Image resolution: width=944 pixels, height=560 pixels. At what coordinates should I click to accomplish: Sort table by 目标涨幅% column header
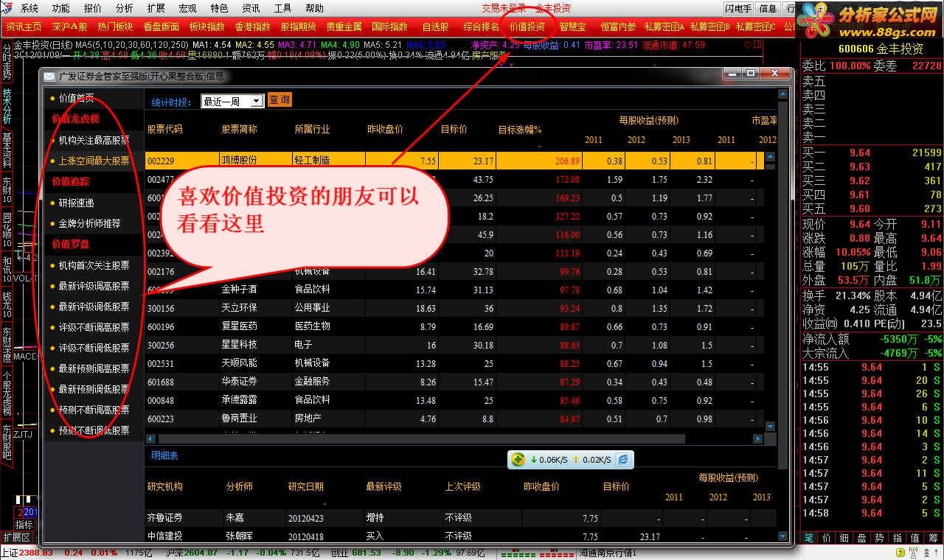click(x=520, y=130)
